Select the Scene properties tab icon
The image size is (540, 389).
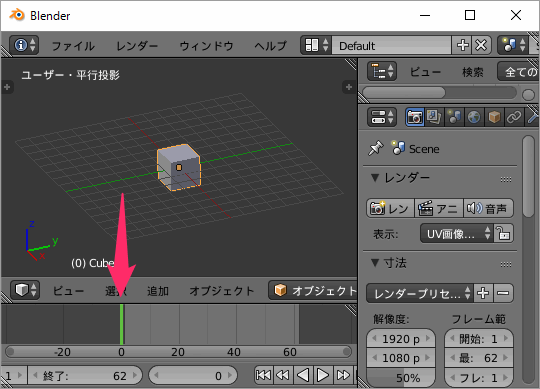pos(454,117)
